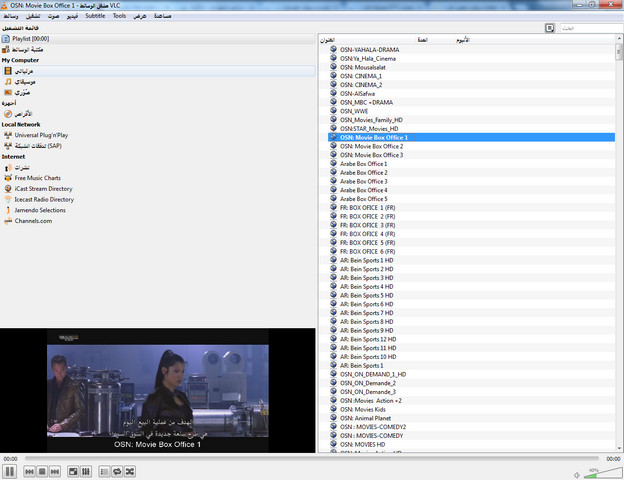Pause playback with the pause button
This screenshot has width=624, height=480.
coord(9,471)
